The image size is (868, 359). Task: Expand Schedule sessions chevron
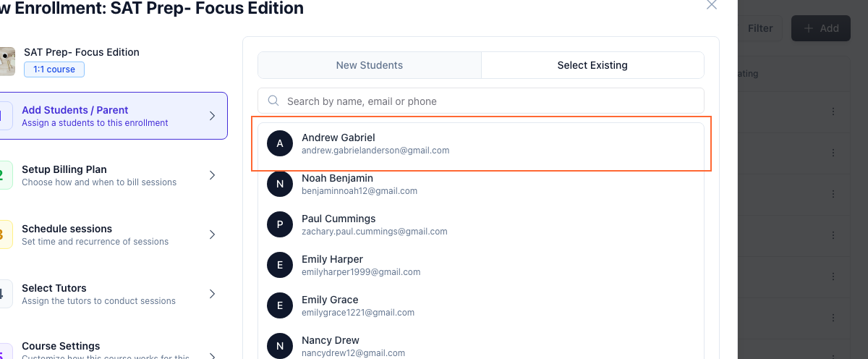[x=212, y=235]
